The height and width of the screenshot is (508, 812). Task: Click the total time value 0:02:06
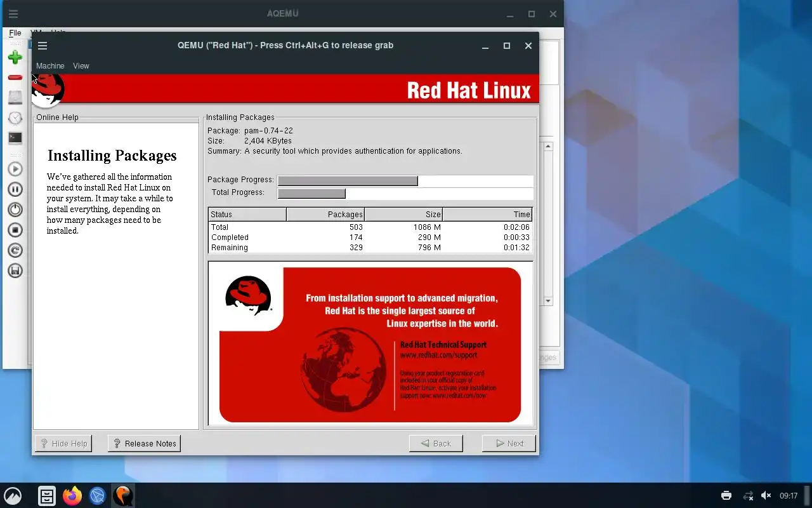click(x=516, y=227)
